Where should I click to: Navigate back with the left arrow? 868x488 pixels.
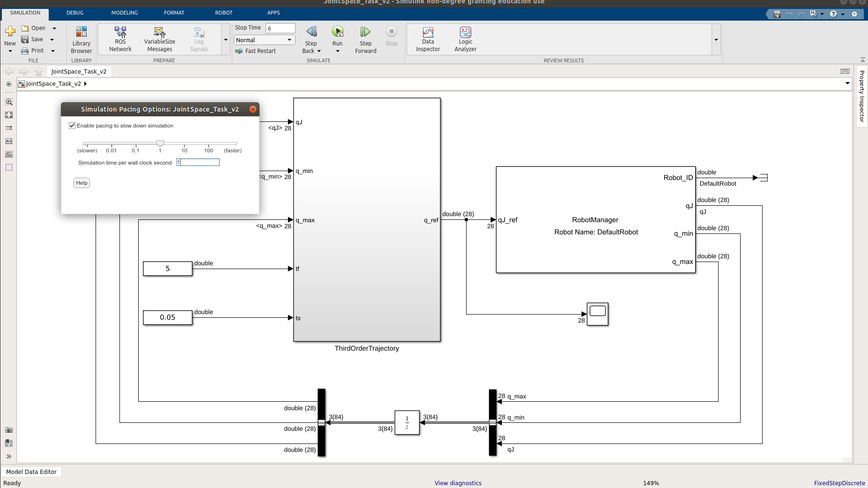click(x=9, y=71)
